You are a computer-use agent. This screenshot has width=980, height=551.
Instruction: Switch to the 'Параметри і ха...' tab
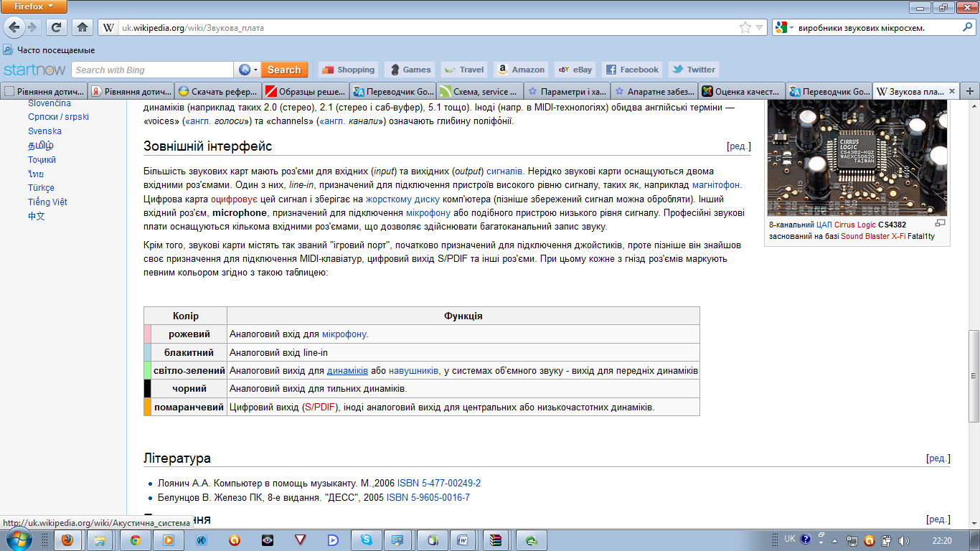click(566, 91)
